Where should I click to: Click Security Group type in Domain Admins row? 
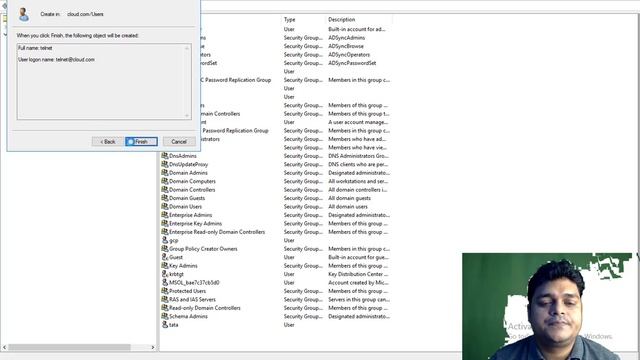pyautogui.click(x=303, y=173)
